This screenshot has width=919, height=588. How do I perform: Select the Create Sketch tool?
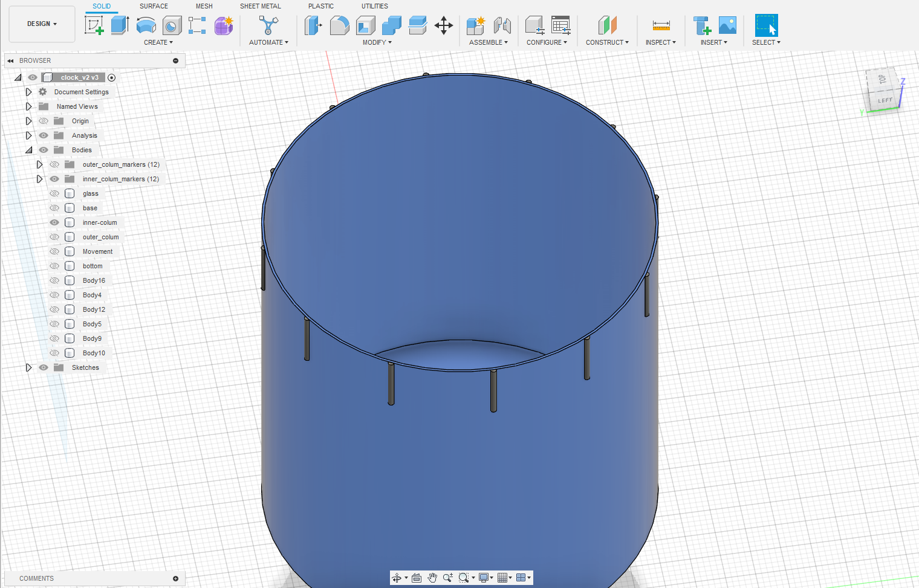point(94,25)
